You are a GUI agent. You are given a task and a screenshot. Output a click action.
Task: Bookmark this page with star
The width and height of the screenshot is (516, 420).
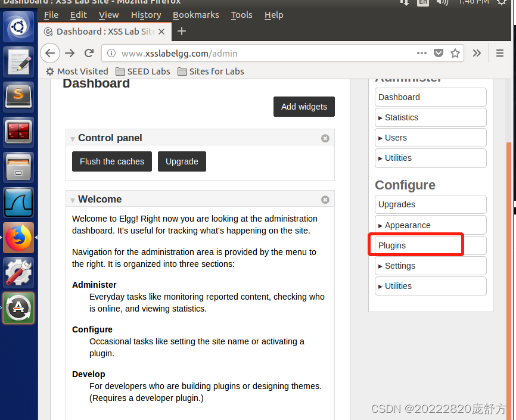[x=455, y=53]
